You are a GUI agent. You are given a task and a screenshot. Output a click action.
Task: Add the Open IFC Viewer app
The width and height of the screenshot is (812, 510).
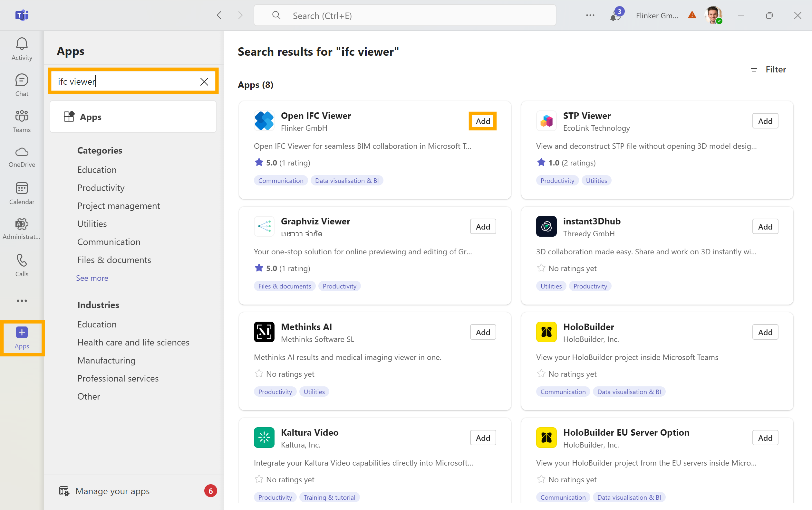483,121
